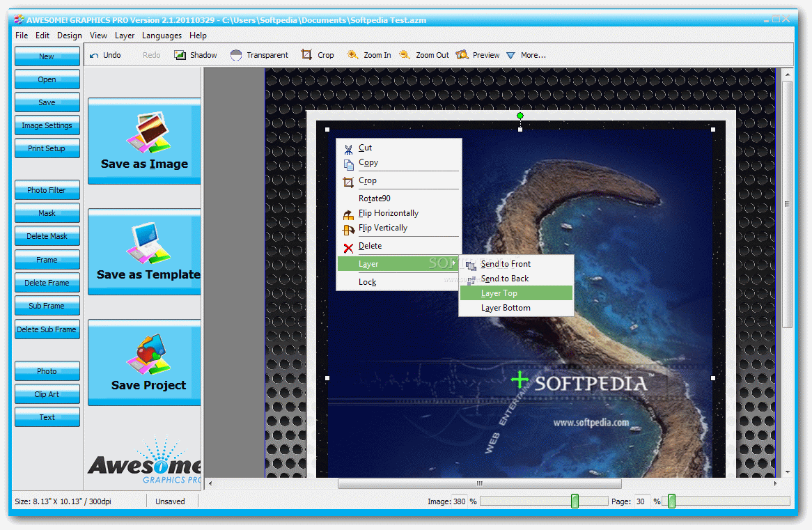Select Rotate90 in the context menu
Screen dimensions: 812x530
pyautogui.click(x=398, y=198)
